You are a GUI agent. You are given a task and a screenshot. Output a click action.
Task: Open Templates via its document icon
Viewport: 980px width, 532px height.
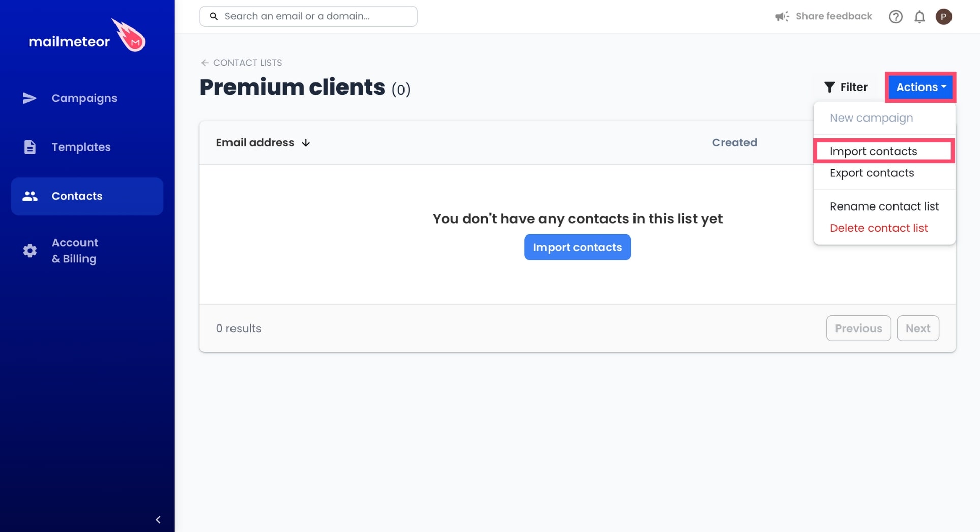click(30, 146)
